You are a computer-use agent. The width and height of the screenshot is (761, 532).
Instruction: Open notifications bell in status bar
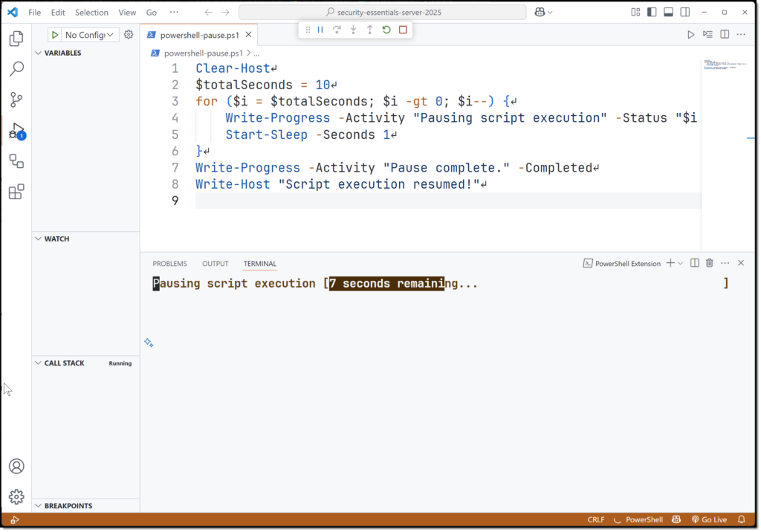pos(742,520)
